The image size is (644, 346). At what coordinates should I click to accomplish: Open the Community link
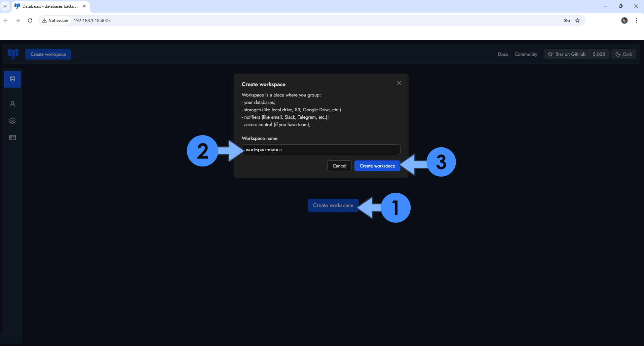[526, 54]
